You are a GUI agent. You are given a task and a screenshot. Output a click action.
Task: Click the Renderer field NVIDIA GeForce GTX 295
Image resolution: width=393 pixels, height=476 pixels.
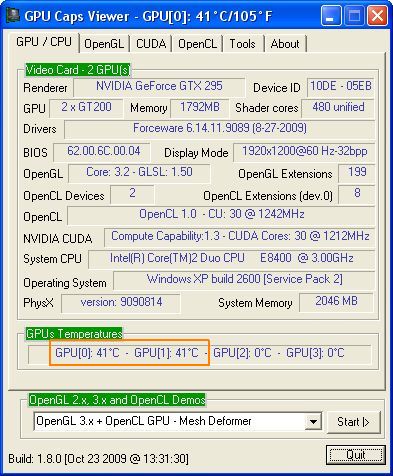point(159,87)
